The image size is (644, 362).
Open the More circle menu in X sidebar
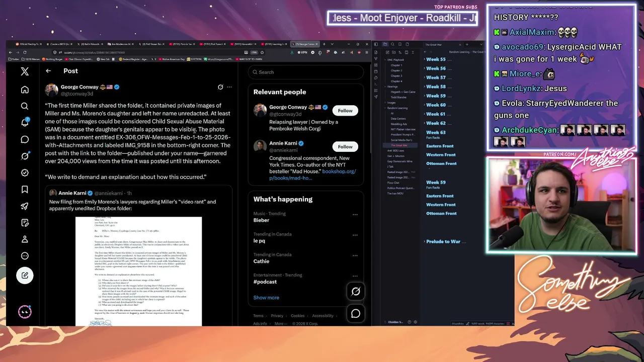pyautogui.click(x=25, y=256)
